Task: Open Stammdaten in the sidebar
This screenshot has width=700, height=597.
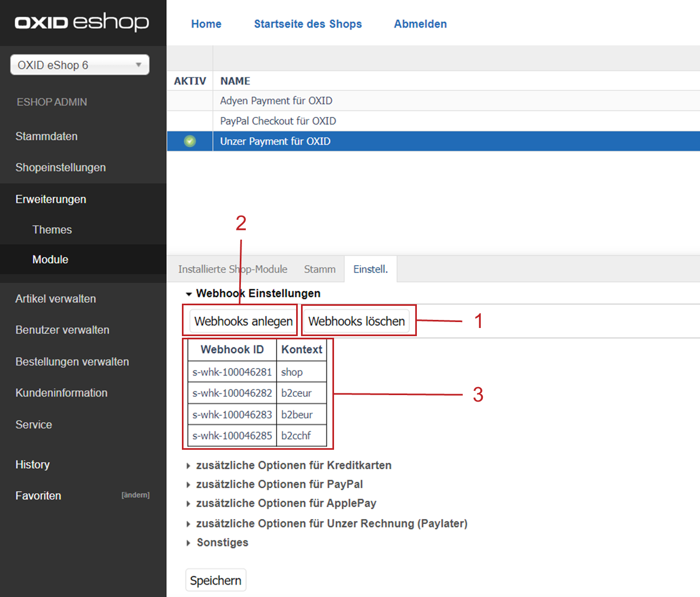Action: coord(47,136)
